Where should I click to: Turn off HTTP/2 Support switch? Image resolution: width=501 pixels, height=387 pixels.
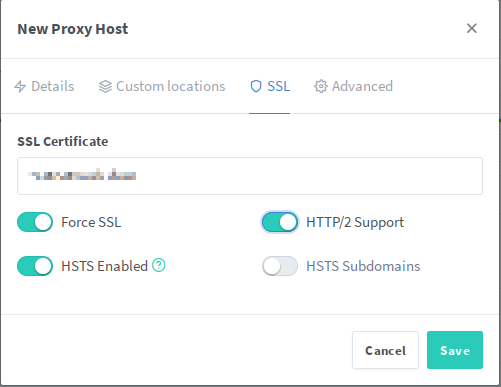pyautogui.click(x=280, y=222)
